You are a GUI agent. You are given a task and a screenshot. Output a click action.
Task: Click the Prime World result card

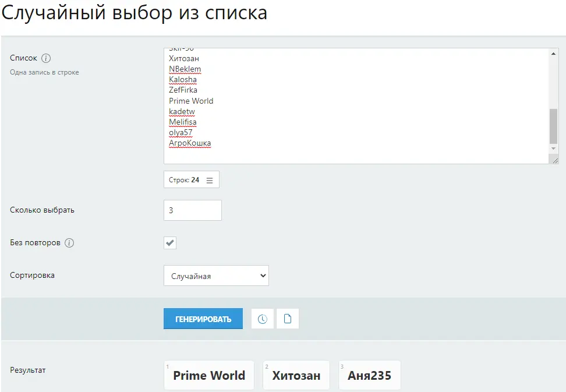coord(209,375)
